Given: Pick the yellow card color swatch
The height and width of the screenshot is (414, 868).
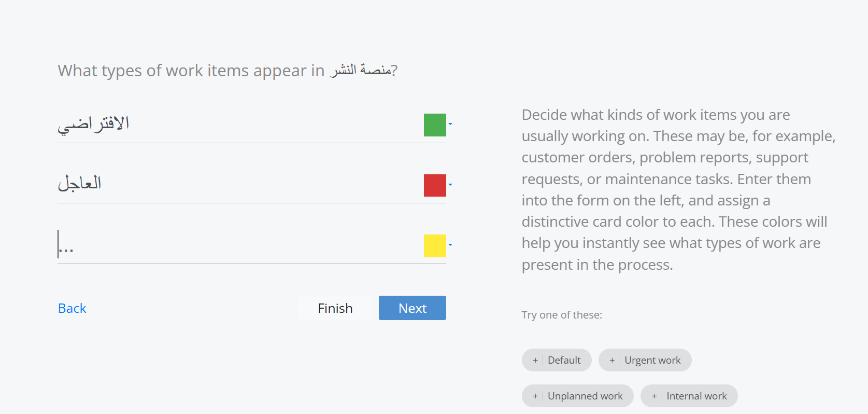Looking at the screenshot, I should 435,246.
